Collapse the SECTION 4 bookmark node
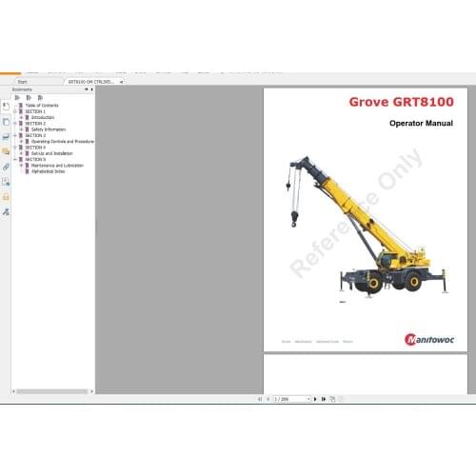Screen dimensions: 476x476 [15, 148]
